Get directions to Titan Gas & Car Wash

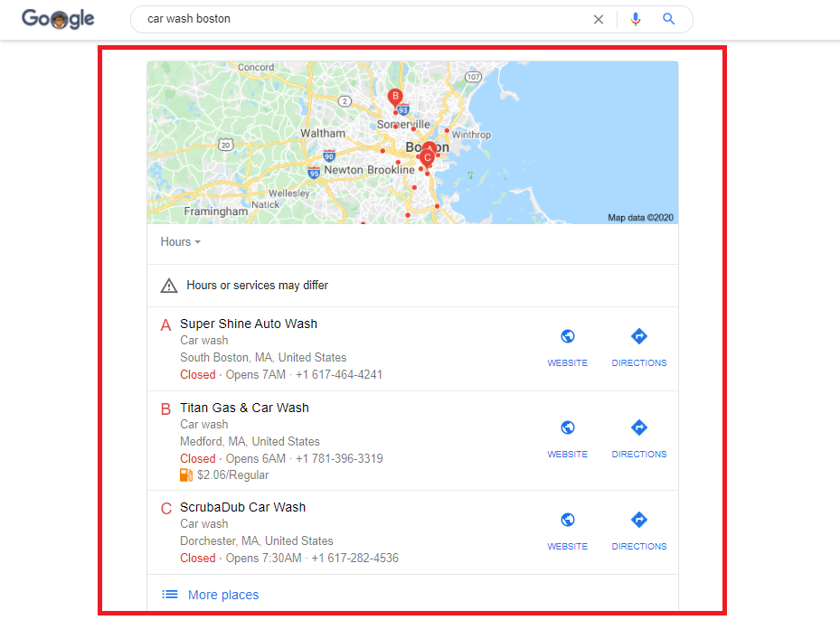639,439
